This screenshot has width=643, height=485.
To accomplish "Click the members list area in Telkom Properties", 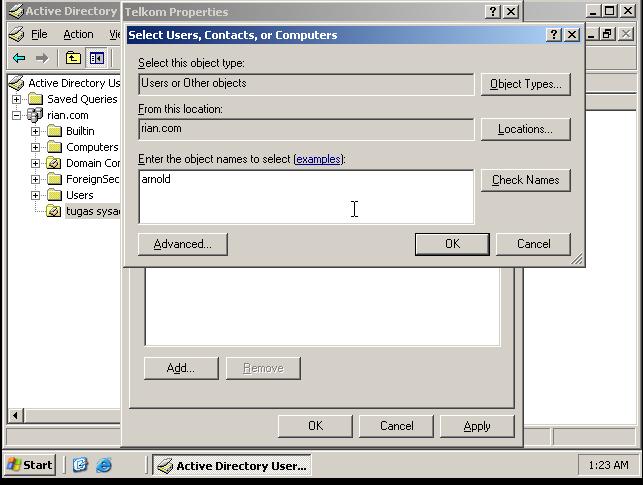I will click(322, 307).
